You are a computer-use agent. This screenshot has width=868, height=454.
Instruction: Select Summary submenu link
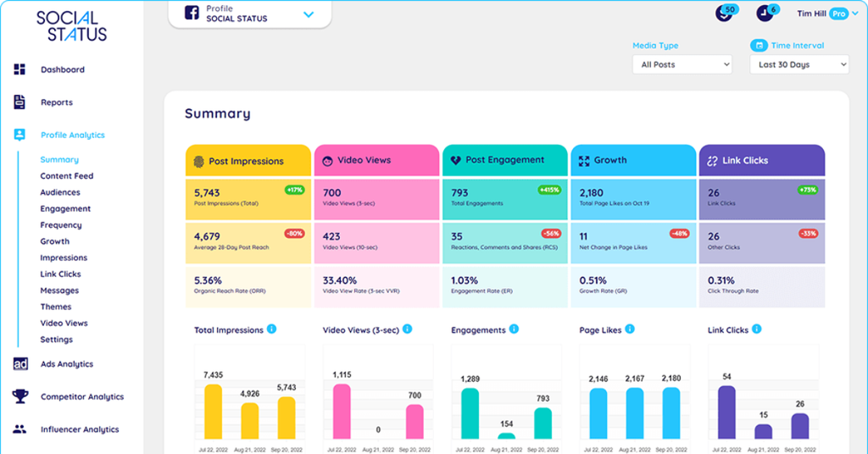(59, 159)
